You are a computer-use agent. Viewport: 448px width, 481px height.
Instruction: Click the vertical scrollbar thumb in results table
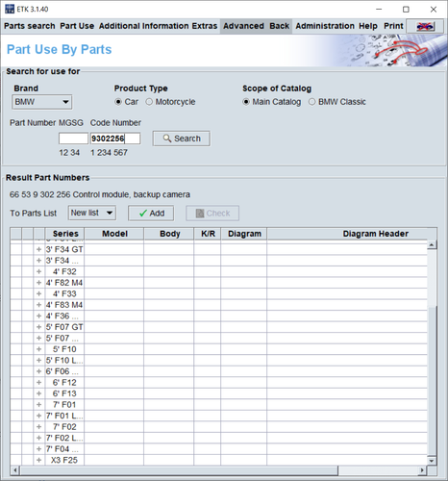pyautogui.click(x=432, y=381)
